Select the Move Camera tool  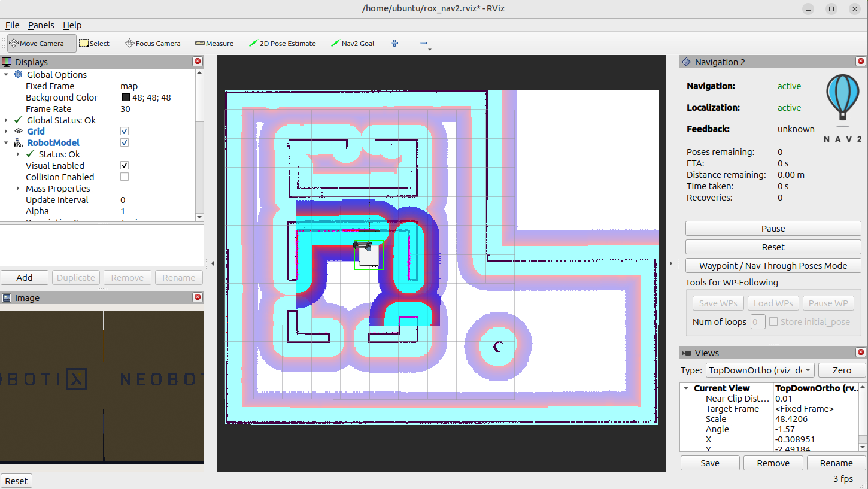point(41,43)
